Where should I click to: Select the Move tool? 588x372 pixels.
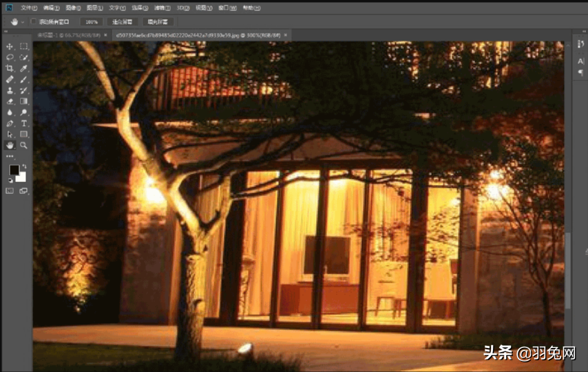pos(10,46)
